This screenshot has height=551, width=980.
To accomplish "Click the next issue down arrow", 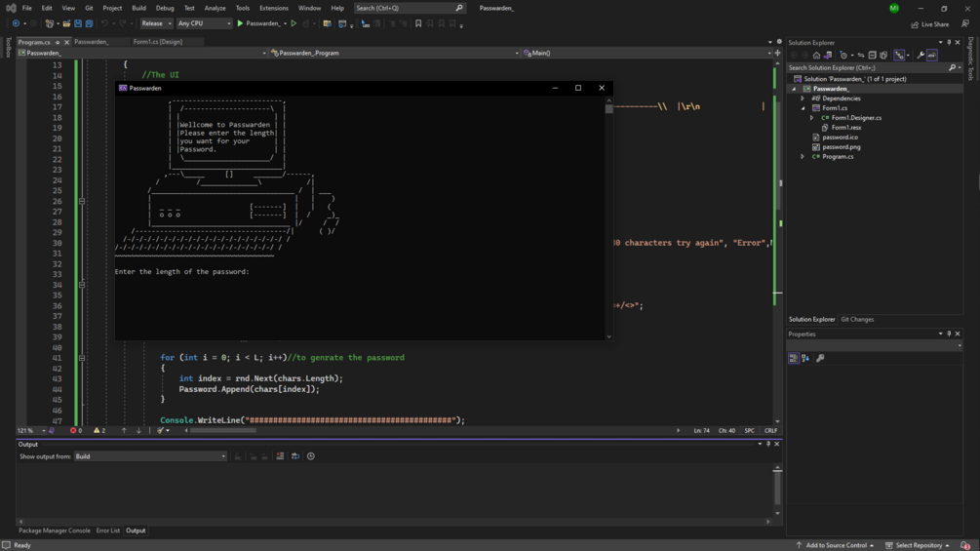I will 138,430.
